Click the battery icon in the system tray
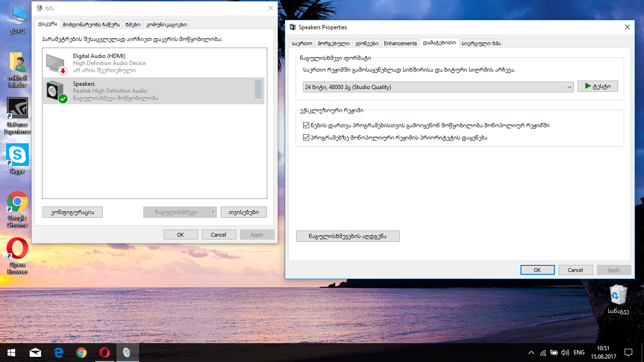Image resolution: width=644 pixels, height=362 pixels. pyautogui.click(x=554, y=353)
